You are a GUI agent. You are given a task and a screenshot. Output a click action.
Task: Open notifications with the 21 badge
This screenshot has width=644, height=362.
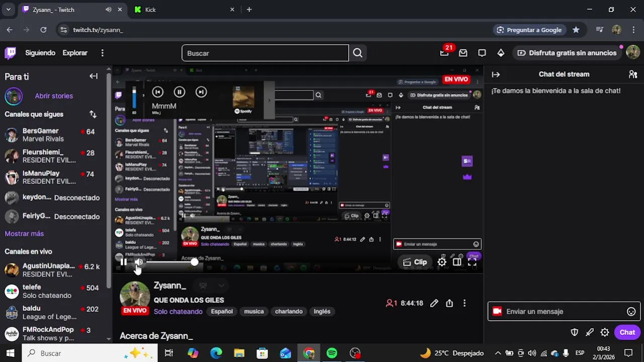(x=444, y=53)
